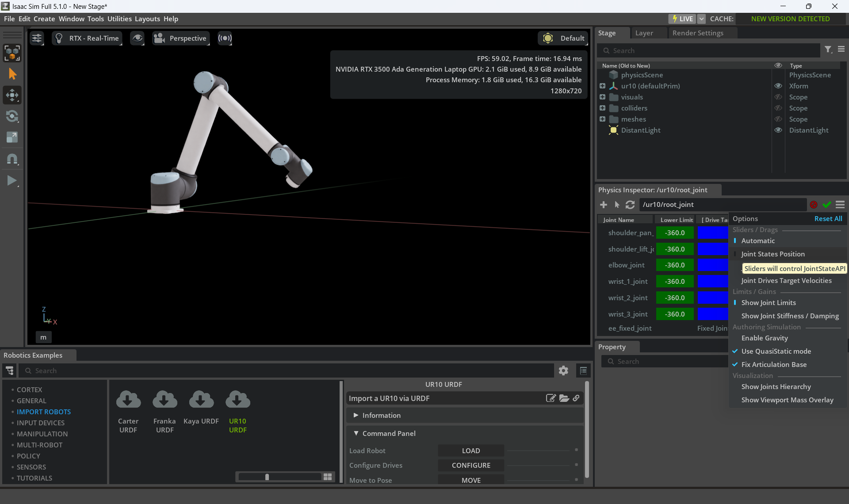Disable the Fix Articulation Base option
The height and width of the screenshot is (504, 849).
[x=774, y=365]
